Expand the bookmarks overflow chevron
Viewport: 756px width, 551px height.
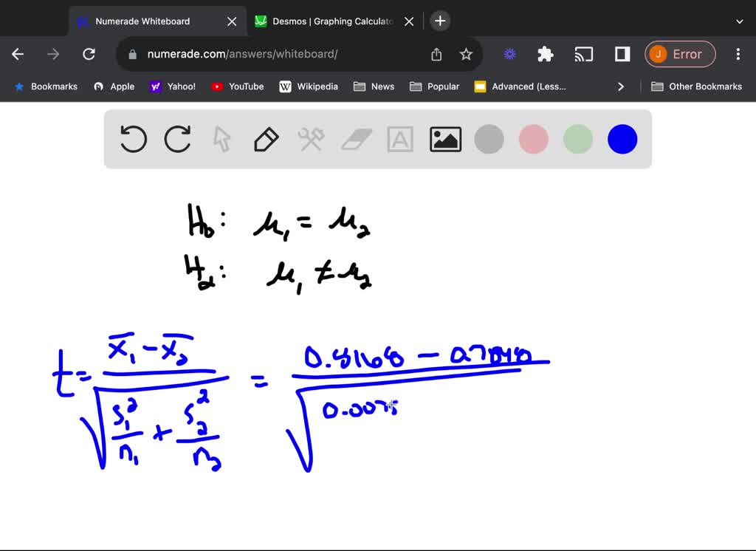621,86
